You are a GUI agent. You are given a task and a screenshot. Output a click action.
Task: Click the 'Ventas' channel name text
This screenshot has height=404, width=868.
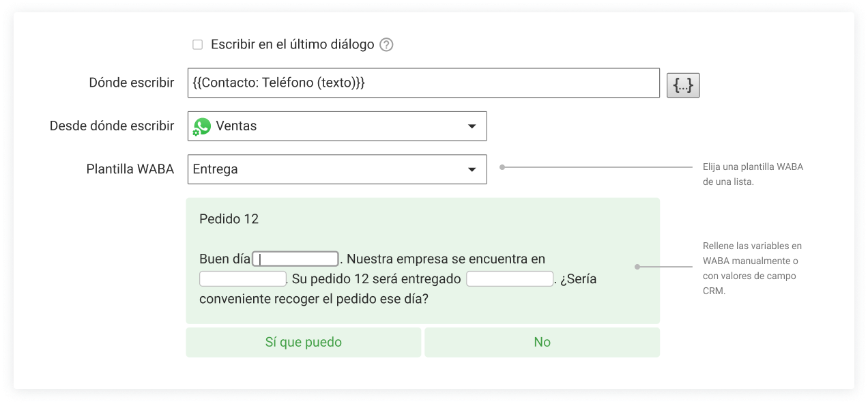pos(236,126)
